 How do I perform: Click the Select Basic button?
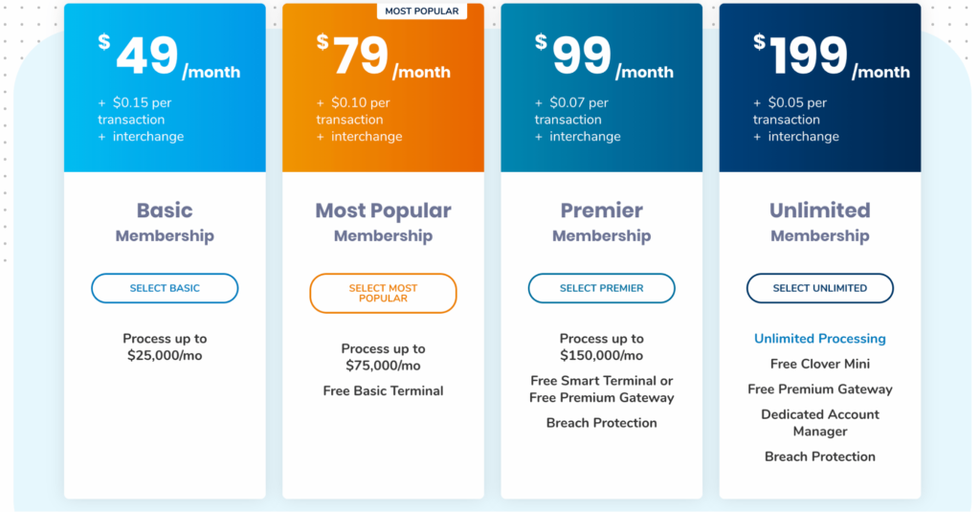(165, 288)
